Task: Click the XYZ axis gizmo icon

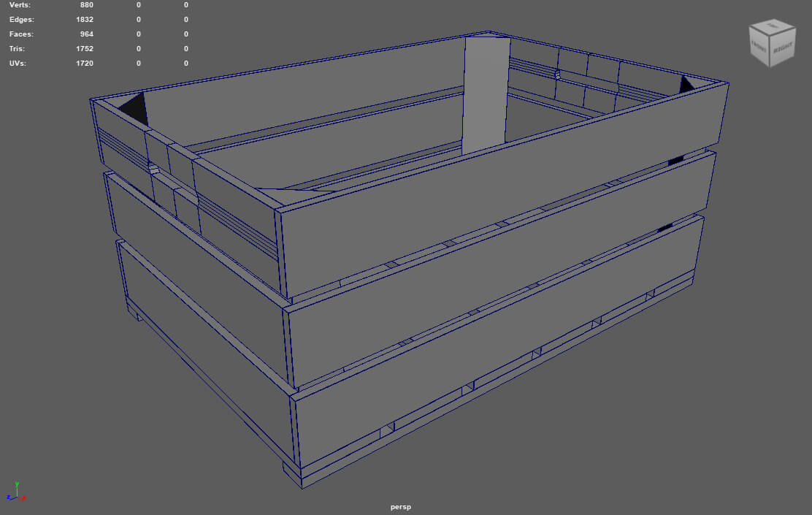Action: (16, 491)
